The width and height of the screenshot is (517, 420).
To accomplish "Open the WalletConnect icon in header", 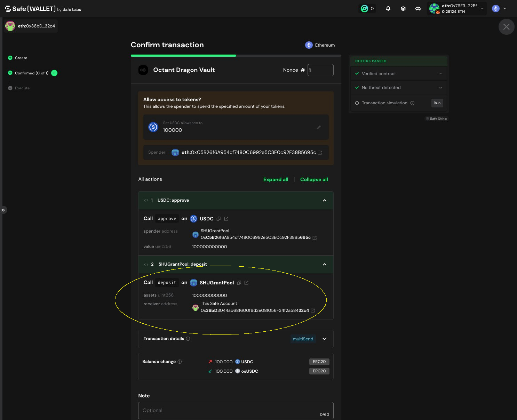I will coord(418,9).
